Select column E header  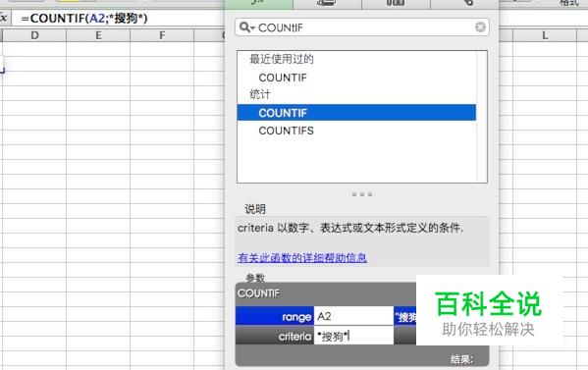tap(98, 35)
